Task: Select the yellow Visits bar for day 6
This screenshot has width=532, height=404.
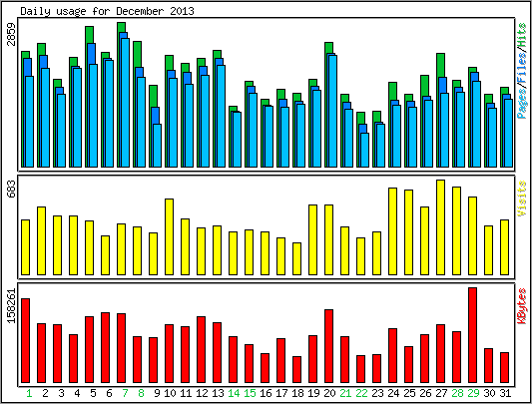Action: pyautogui.click(x=105, y=255)
